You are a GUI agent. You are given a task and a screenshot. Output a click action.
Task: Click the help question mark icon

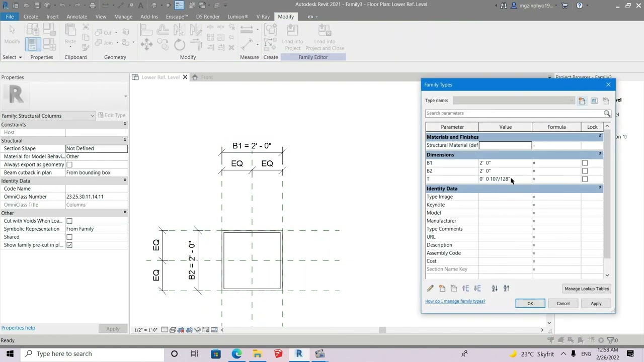[580, 6]
